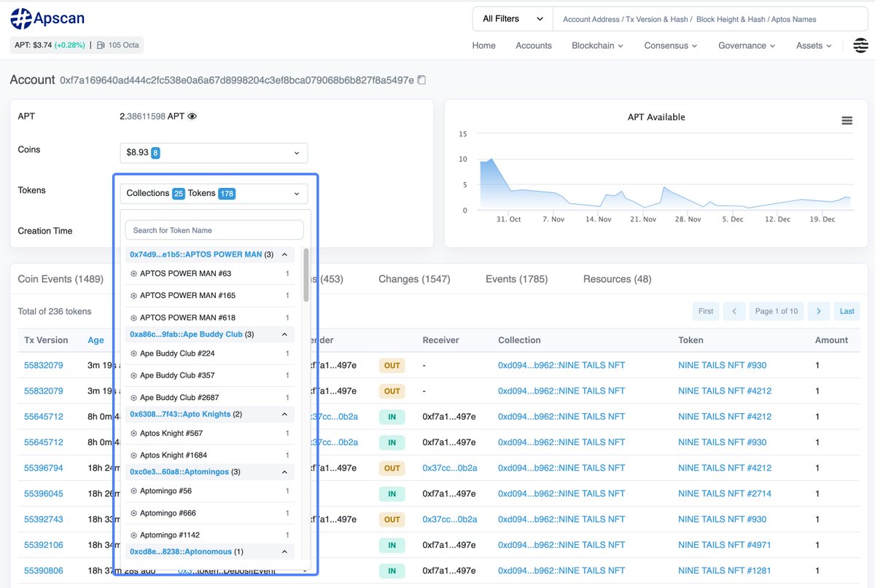Click icon beside Ape Buddy Club #224
Screen dimensions: 875x588
pyautogui.click(x=133, y=353)
